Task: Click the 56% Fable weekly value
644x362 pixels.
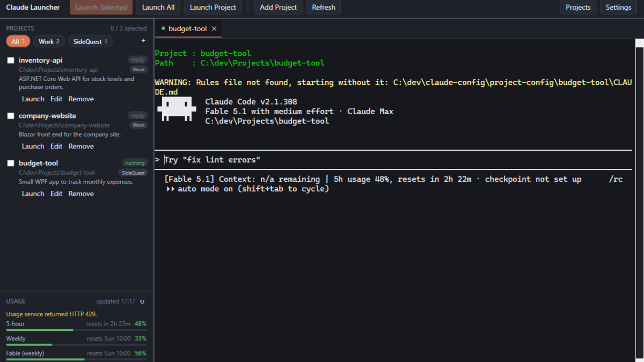Action: click(141, 353)
